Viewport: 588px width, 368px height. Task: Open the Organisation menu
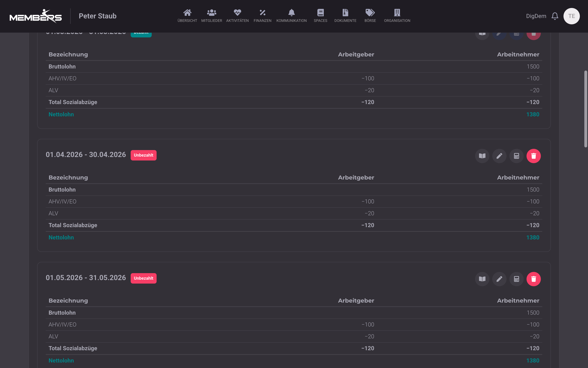click(x=397, y=16)
